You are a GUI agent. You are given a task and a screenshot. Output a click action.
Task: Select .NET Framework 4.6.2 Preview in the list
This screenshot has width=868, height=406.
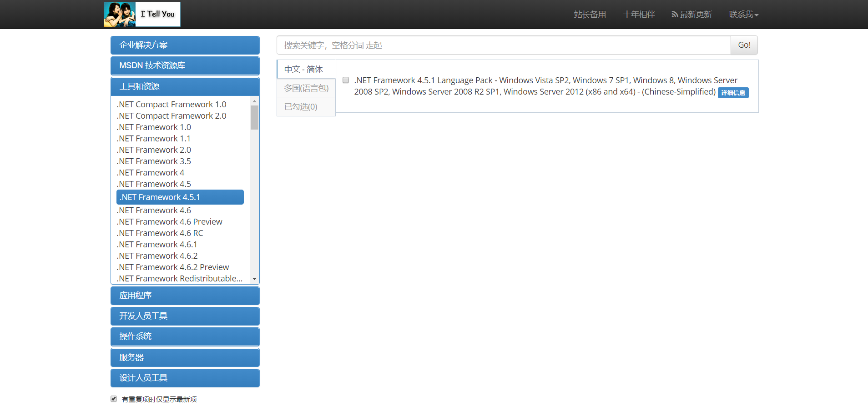tap(173, 267)
